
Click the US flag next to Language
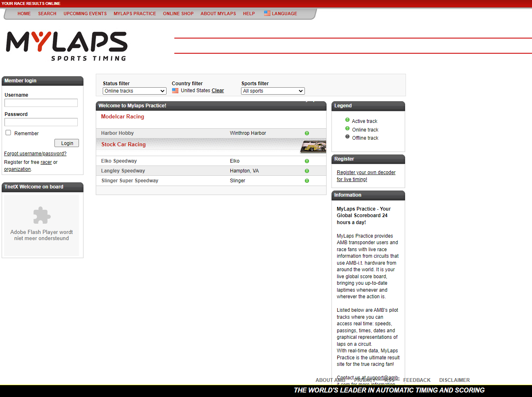click(x=267, y=13)
